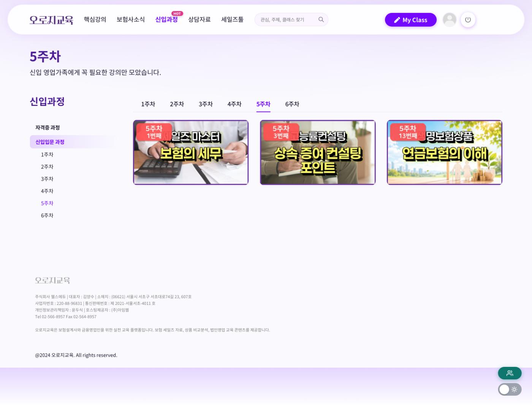Open 6주차 in the sidebar list
This screenshot has height=406, width=532.
[47, 215]
